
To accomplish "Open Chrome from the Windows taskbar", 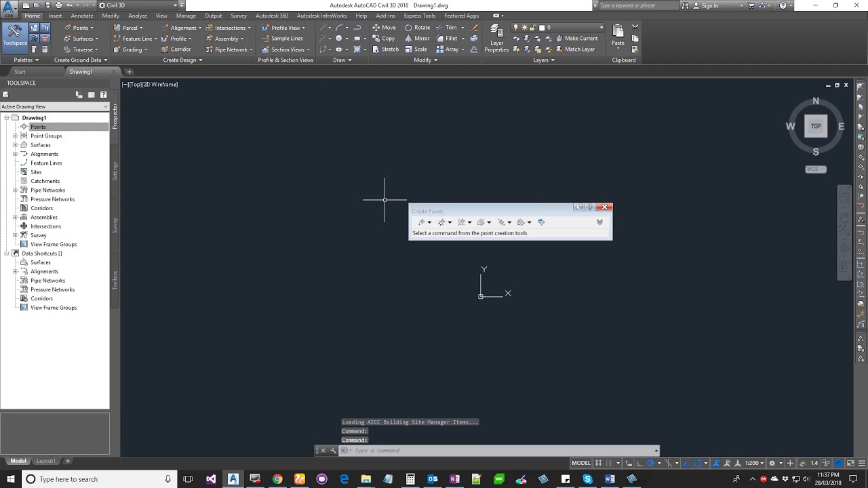I will point(277,479).
